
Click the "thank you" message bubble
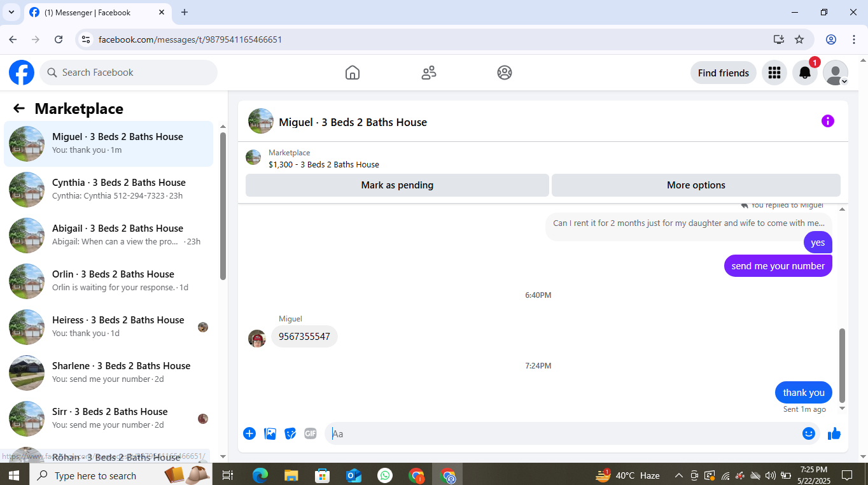click(x=804, y=393)
